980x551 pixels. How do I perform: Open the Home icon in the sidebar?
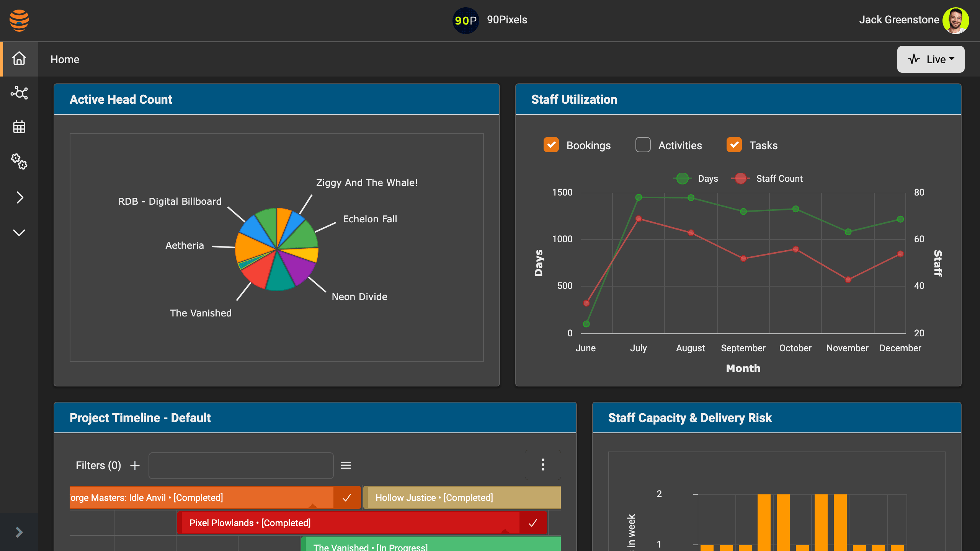point(19,59)
